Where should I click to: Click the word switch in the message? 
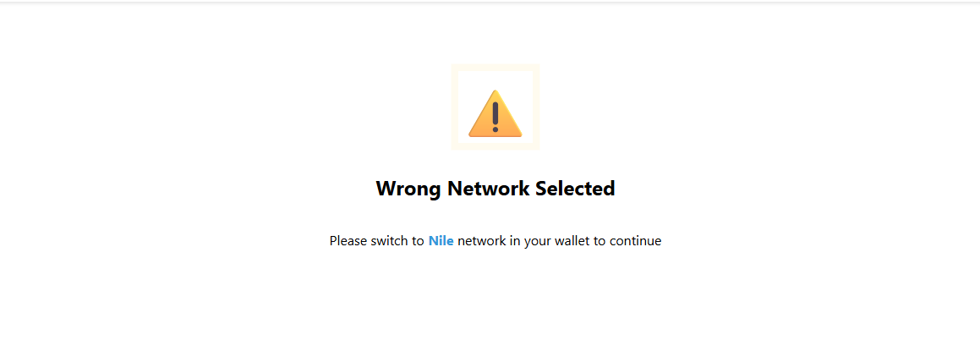tap(391, 241)
